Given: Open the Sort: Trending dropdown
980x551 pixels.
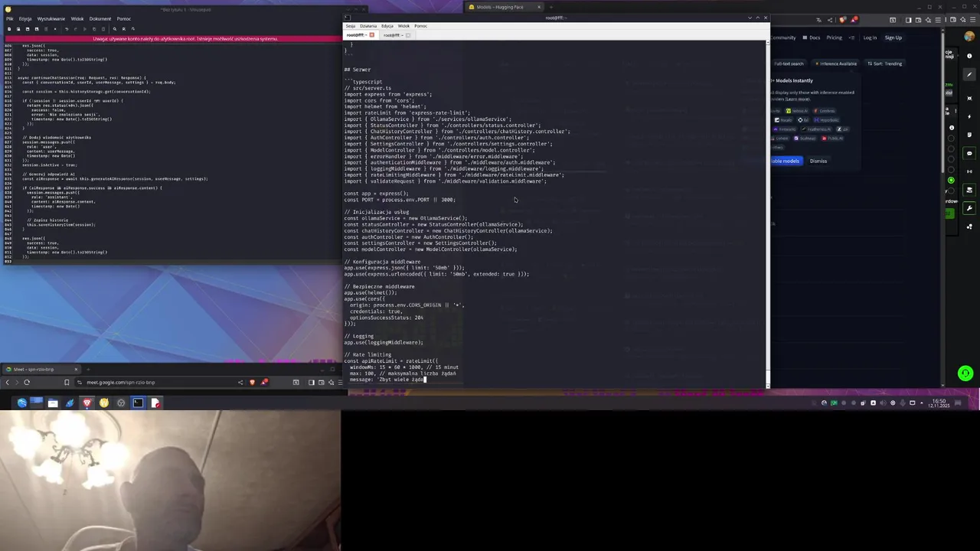Looking at the screenshot, I should coord(884,64).
